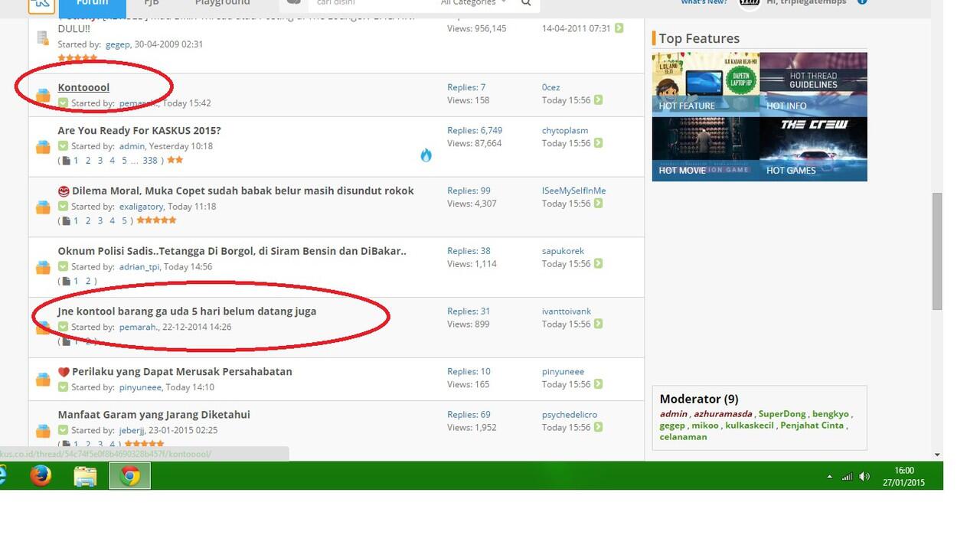980x551 pixels.
Task: Click folder icon of Are You Ready For KASKUS 2015
Action: pos(43,147)
